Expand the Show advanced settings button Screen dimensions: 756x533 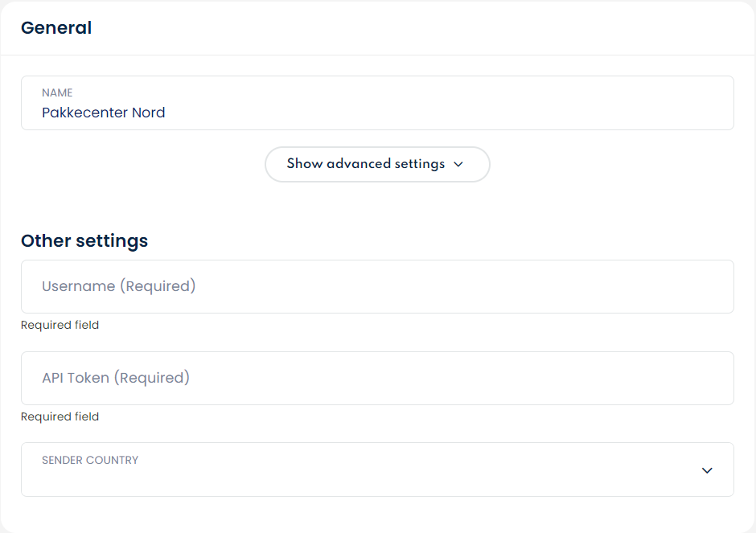coord(376,164)
